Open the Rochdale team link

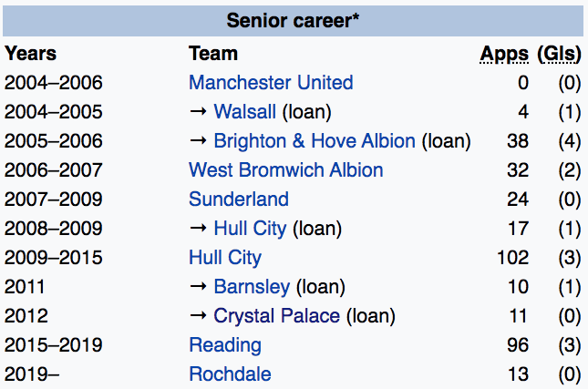click(230, 374)
